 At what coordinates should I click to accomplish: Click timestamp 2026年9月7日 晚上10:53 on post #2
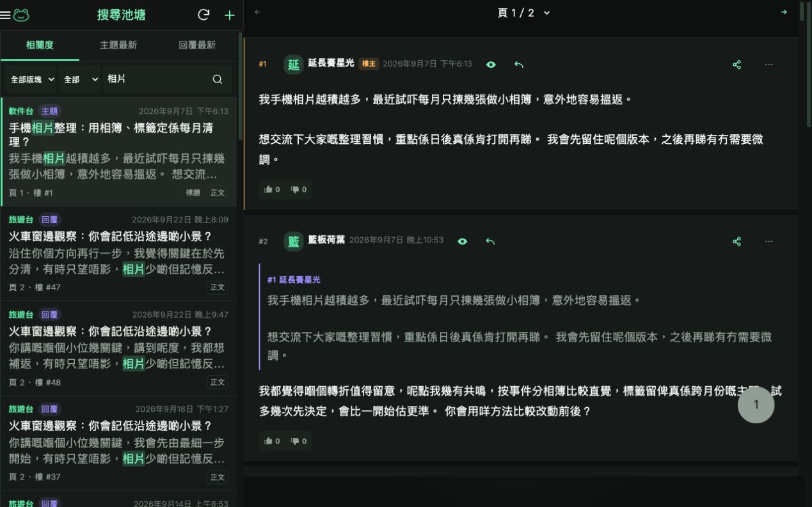click(396, 240)
